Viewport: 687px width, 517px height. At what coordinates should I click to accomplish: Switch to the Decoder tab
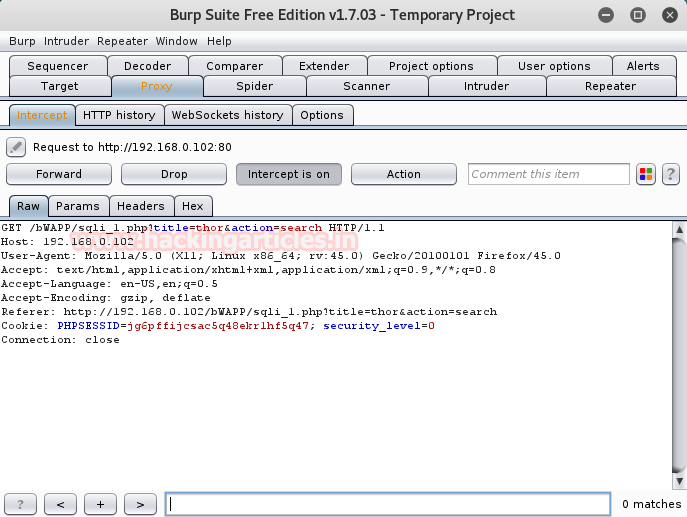(148, 66)
